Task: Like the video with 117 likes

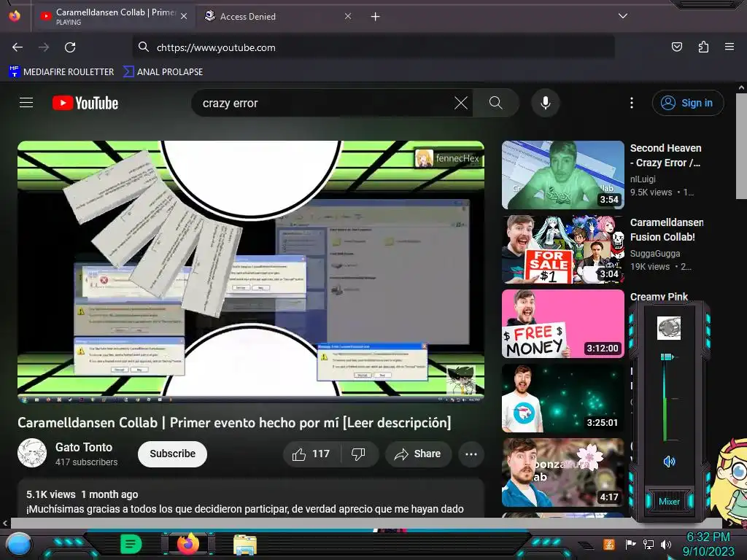Action: (311, 454)
